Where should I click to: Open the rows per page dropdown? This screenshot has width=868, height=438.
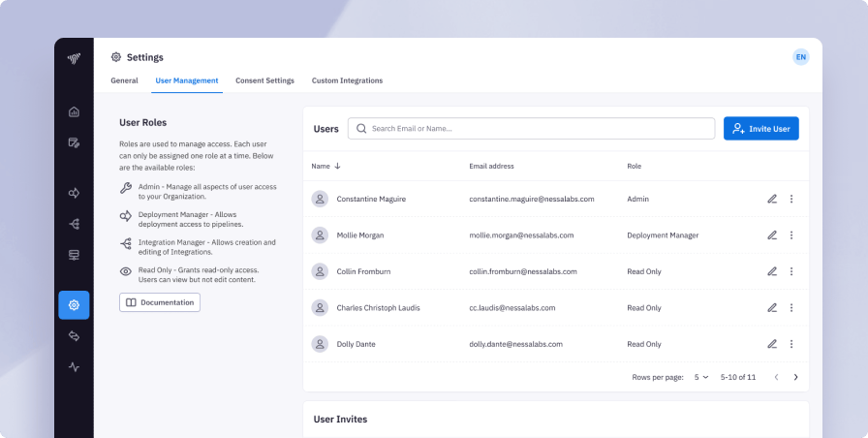700,377
